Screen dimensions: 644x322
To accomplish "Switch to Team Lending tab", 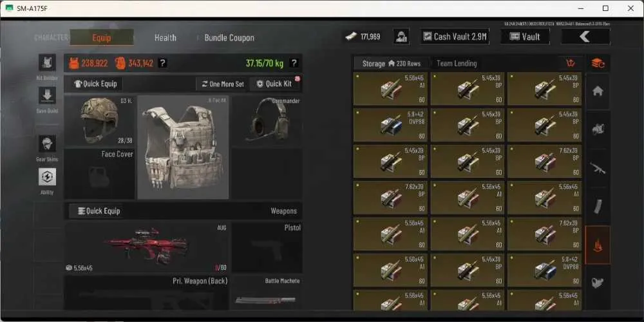I will 457,64.
